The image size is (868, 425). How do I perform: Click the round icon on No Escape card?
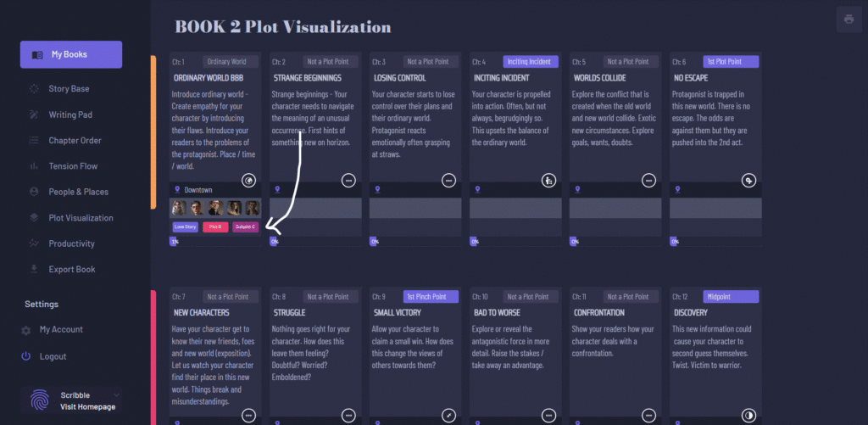pyautogui.click(x=748, y=180)
